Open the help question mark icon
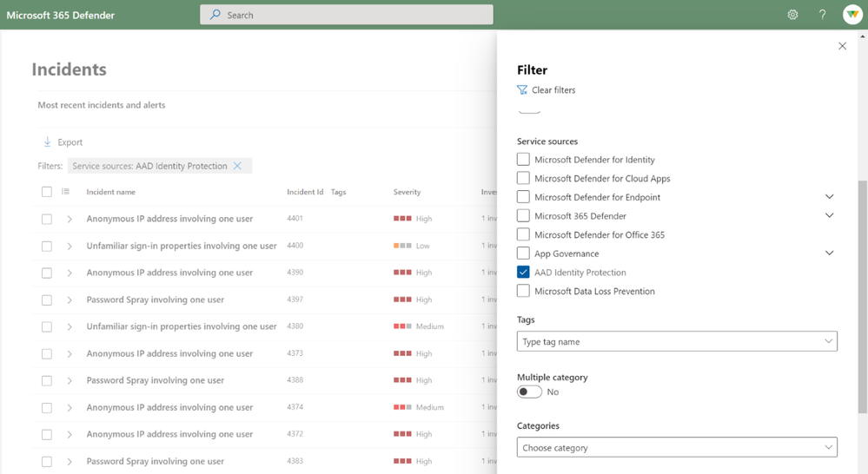Image resolution: width=868 pixels, height=474 pixels. click(823, 15)
